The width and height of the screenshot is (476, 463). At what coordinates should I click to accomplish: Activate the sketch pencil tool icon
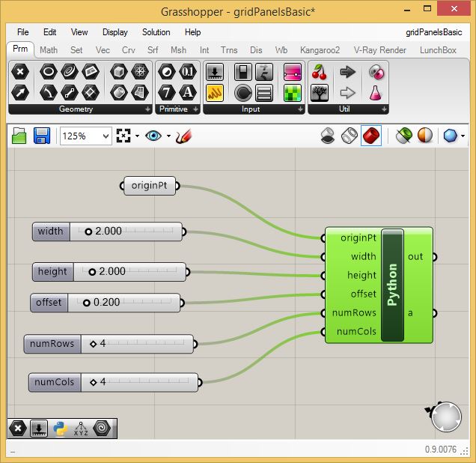[183, 136]
